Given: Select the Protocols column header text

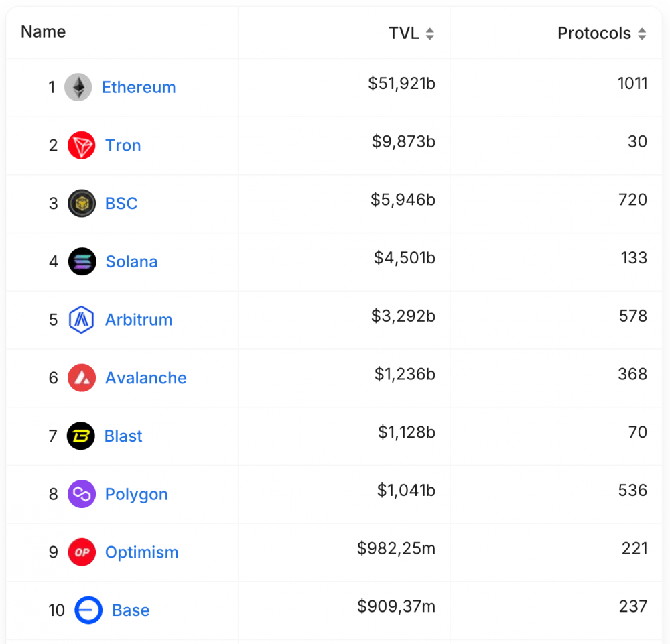Looking at the screenshot, I should [x=594, y=34].
